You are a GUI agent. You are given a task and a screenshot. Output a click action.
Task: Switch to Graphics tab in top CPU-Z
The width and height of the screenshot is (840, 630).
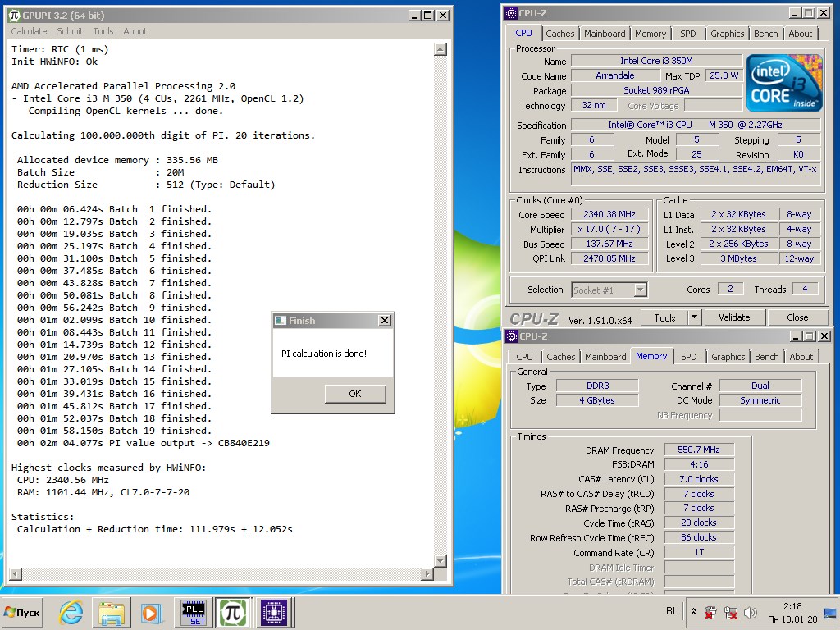point(727,33)
